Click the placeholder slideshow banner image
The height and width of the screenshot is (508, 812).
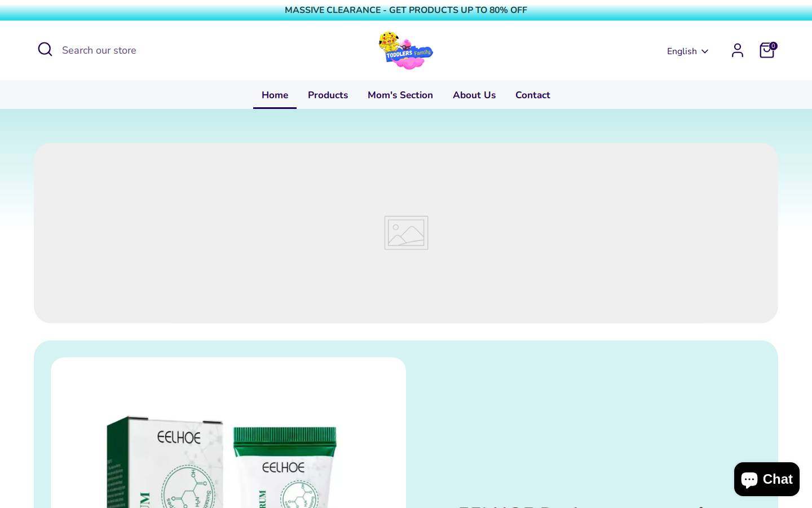(x=406, y=233)
